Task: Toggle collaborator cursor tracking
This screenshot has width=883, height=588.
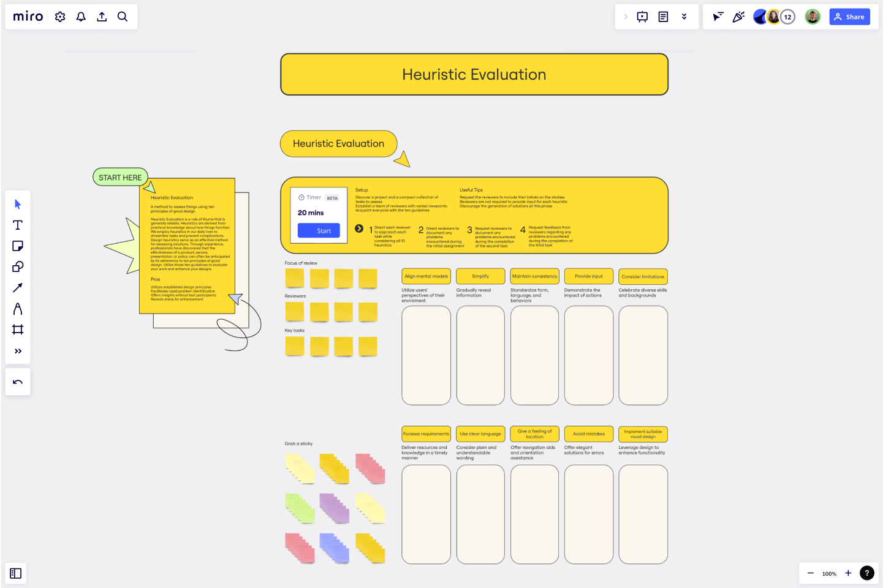Action: (x=718, y=17)
